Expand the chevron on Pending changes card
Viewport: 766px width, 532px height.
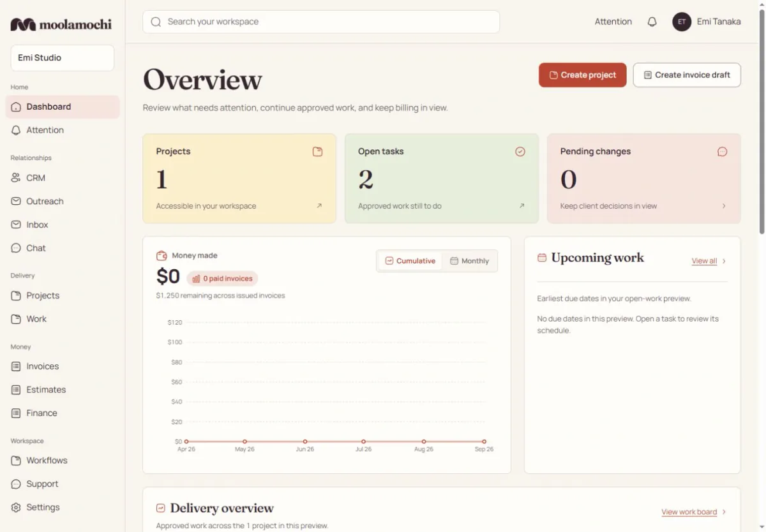click(724, 206)
